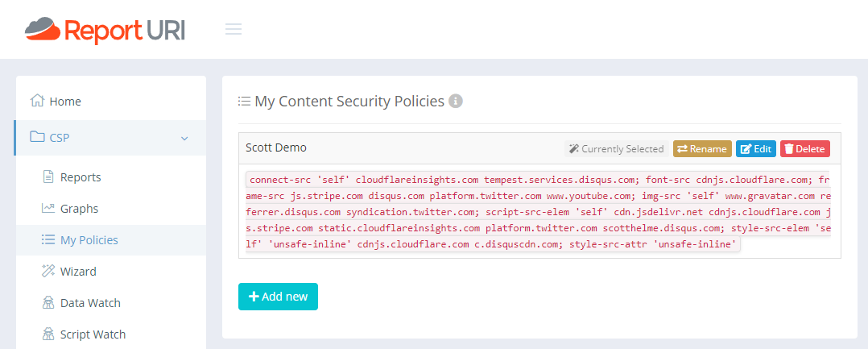The width and height of the screenshot is (868, 349).
Task: Add a new policy
Action: pyautogui.click(x=278, y=297)
